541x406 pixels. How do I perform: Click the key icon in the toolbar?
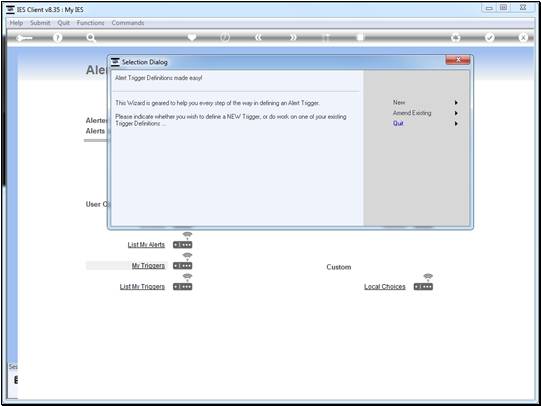click(24, 38)
